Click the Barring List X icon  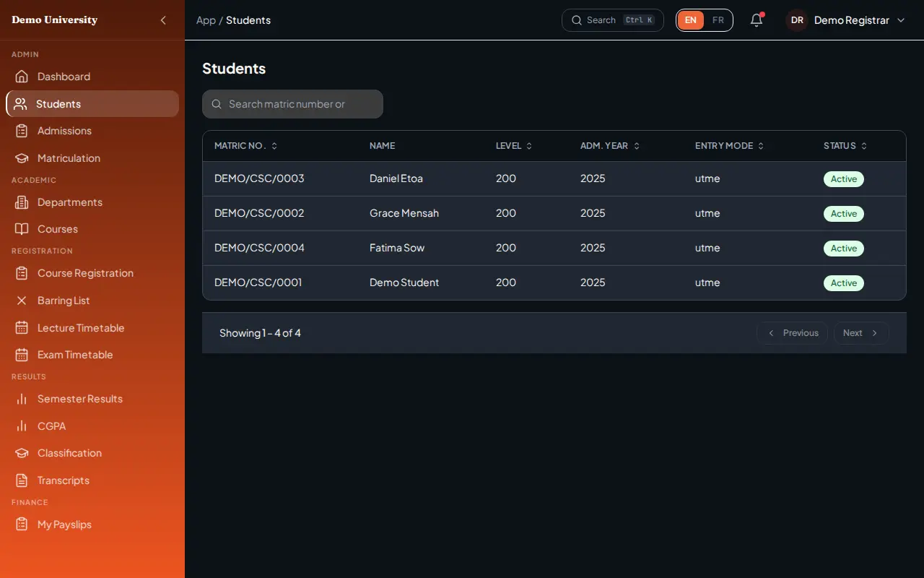click(22, 301)
